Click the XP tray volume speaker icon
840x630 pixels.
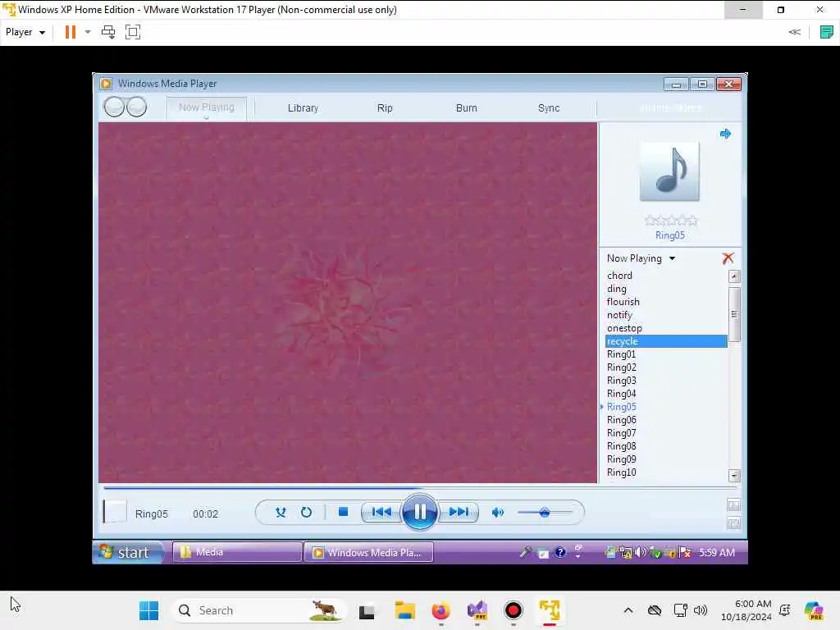click(x=640, y=552)
